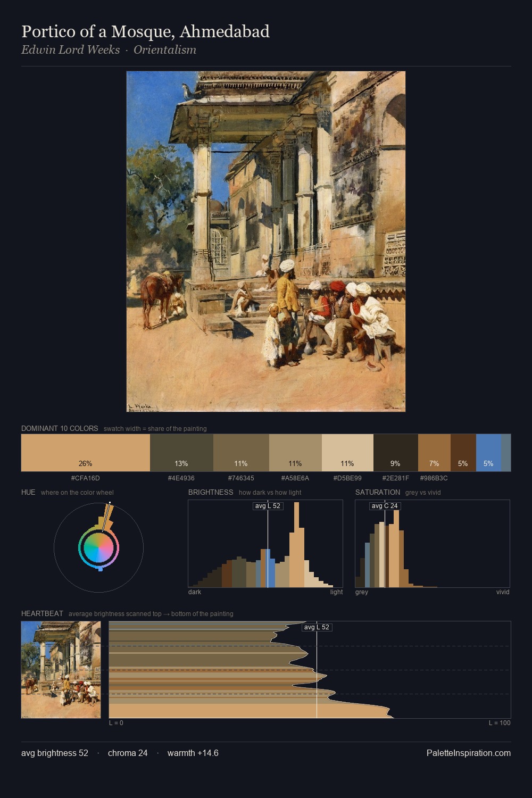Click the "#A58E6A" hex code label
Screen dimensions: 532x798
click(x=295, y=478)
